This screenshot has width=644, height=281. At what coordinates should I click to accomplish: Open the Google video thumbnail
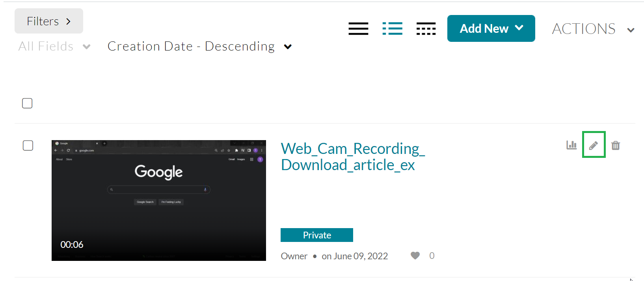159,200
